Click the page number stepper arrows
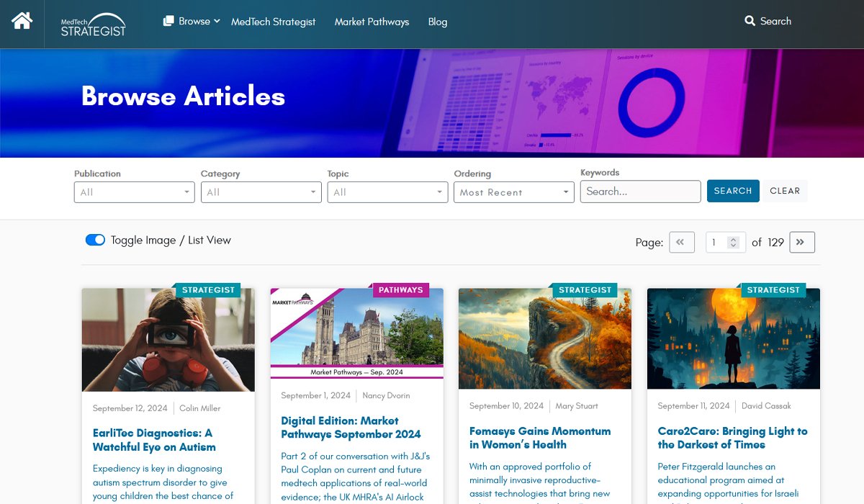 click(x=733, y=243)
